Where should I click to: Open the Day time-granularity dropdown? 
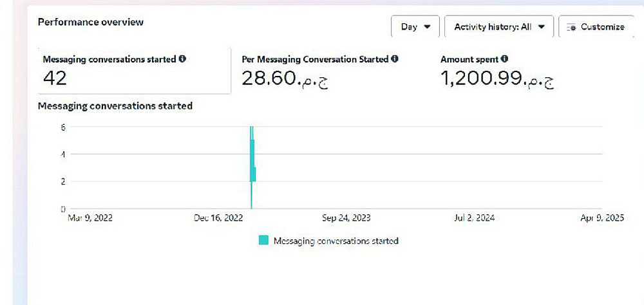pyautogui.click(x=415, y=27)
